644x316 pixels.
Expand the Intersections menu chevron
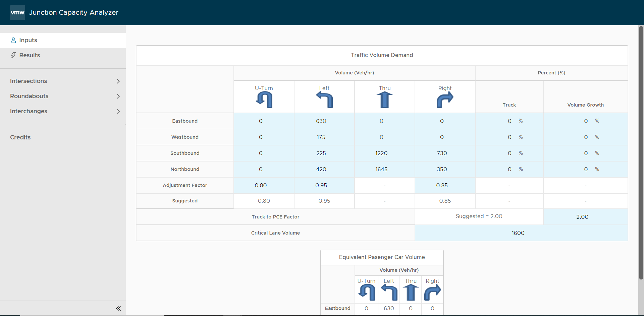pyautogui.click(x=118, y=81)
